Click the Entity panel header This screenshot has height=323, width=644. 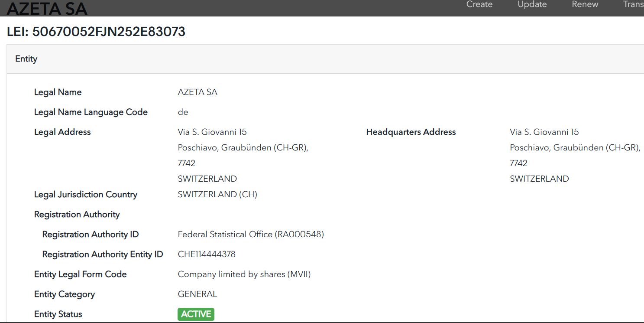pos(26,59)
